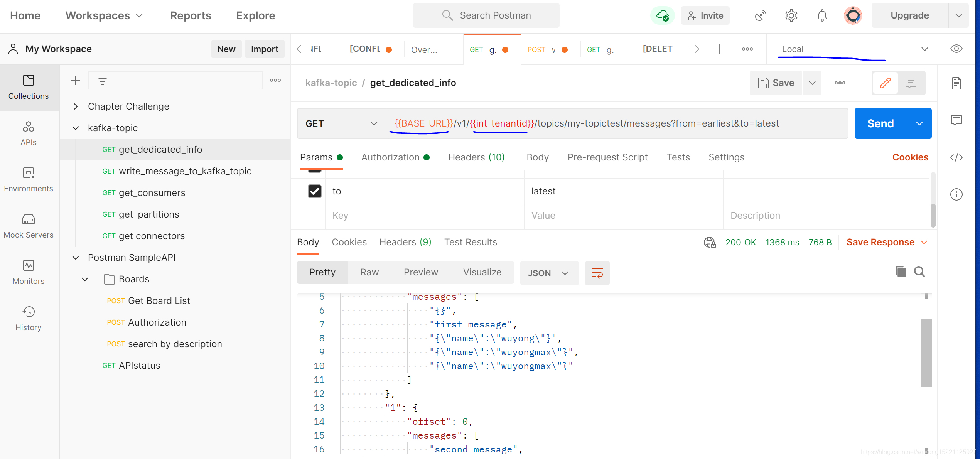
Task: Open the Monitors sidebar panel
Action: click(x=29, y=272)
